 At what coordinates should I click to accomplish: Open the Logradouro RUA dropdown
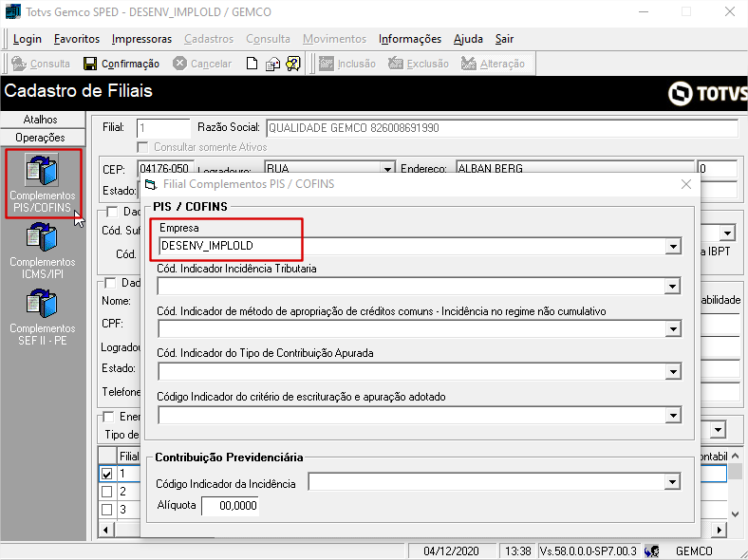(x=388, y=167)
